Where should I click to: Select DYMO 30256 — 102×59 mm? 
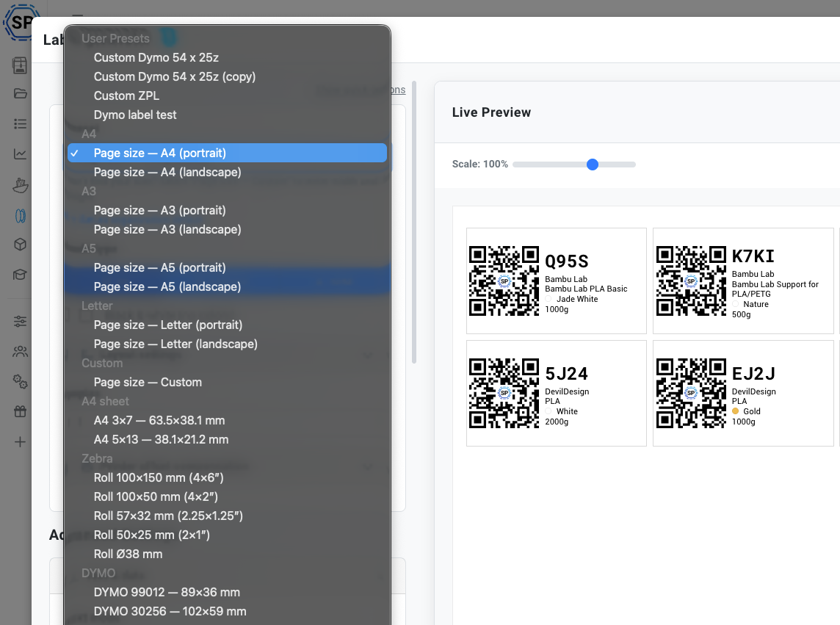tap(227, 612)
